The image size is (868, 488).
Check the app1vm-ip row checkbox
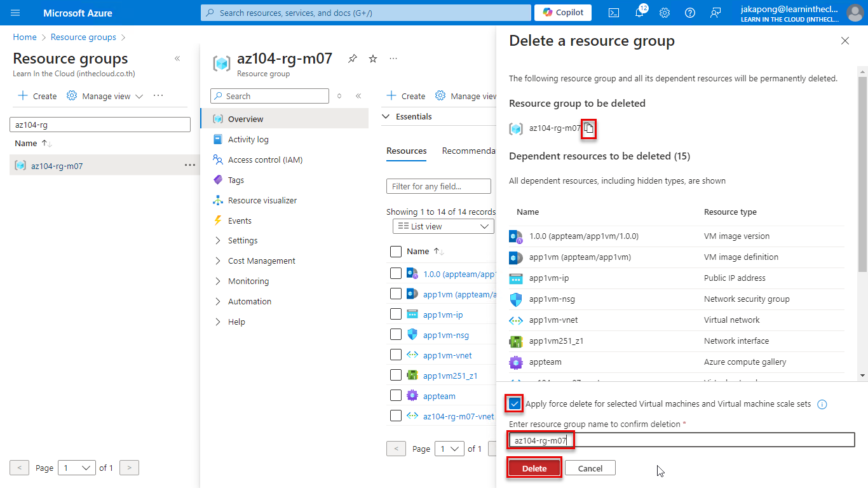(x=396, y=314)
